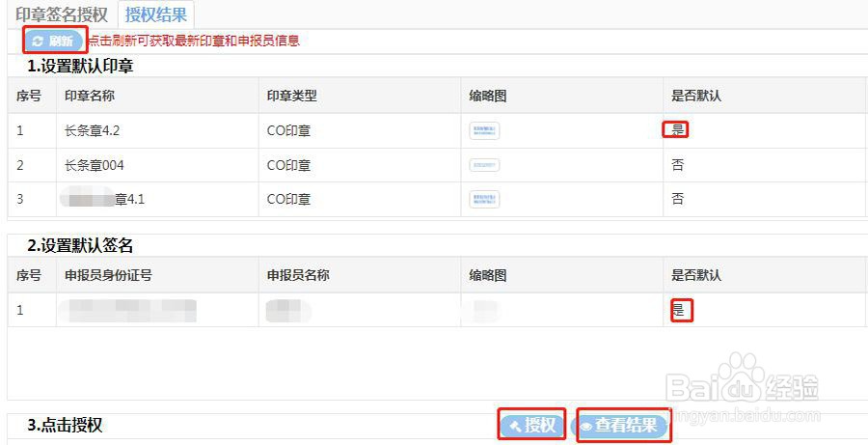Click the 刷新 refresh button
Image resolution: width=868 pixels, height=445 pixels.
coord(54,41)
